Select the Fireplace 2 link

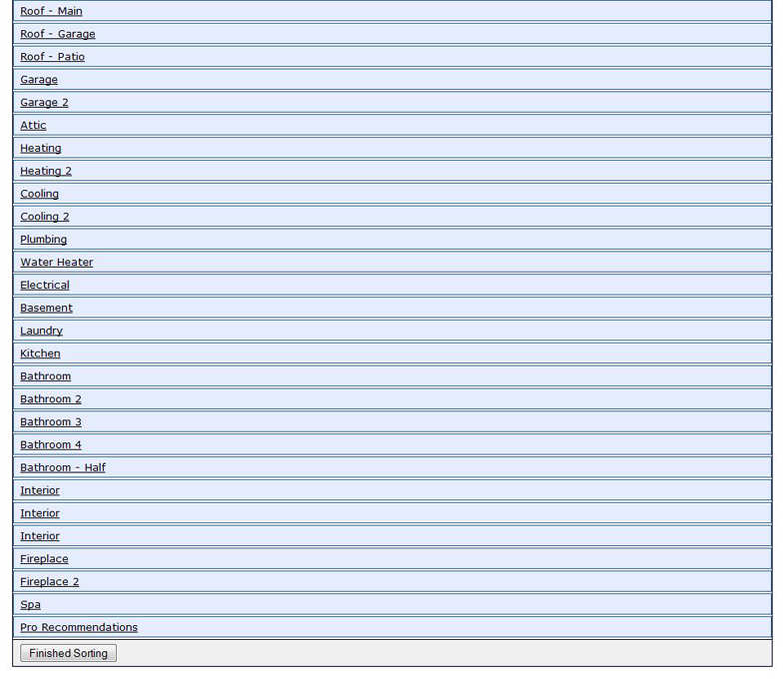50,582
